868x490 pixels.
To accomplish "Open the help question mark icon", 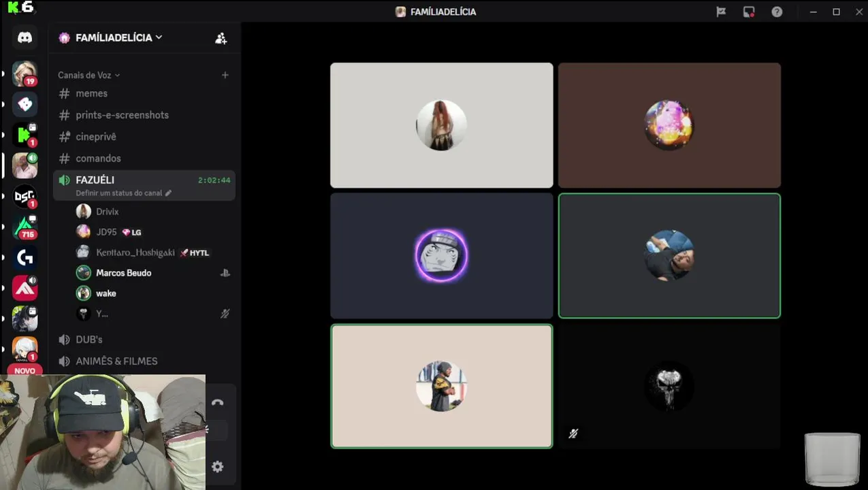I will [777, 12].
